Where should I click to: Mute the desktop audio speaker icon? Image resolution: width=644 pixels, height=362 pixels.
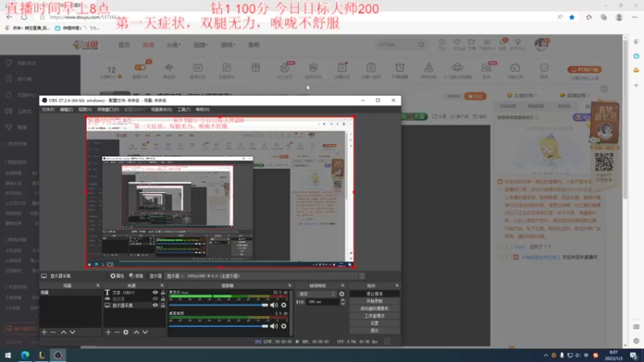pyautogui.click(x=274, y=326)
